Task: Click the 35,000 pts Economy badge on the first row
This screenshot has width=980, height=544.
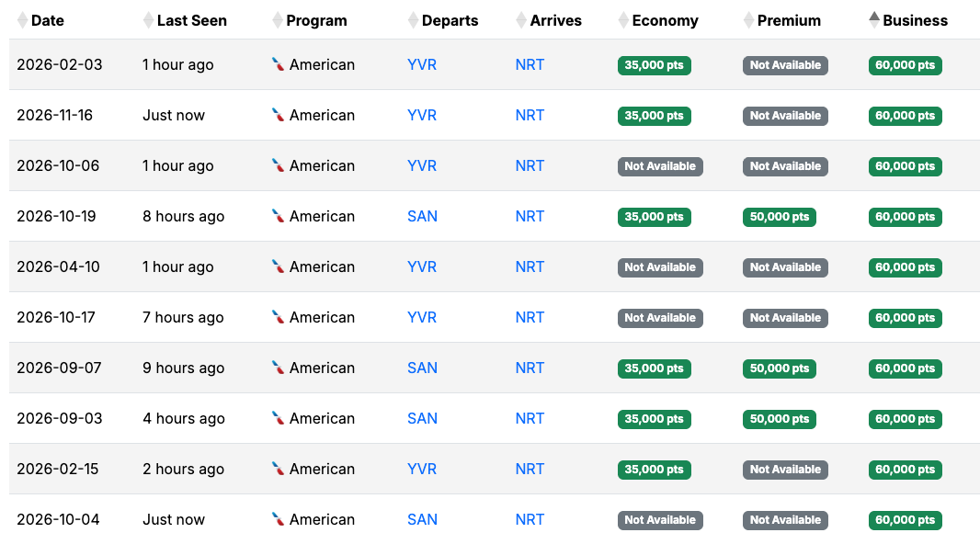Action: pyautogui.click(x=654, y=64)
